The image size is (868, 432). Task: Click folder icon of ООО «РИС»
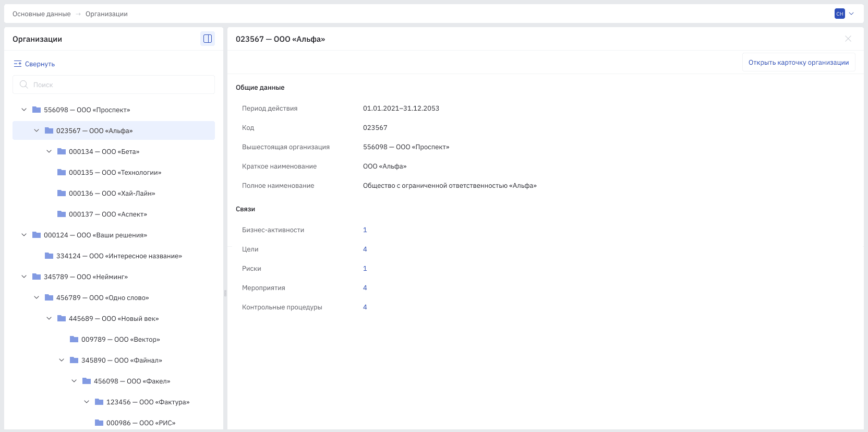(99, 423)
